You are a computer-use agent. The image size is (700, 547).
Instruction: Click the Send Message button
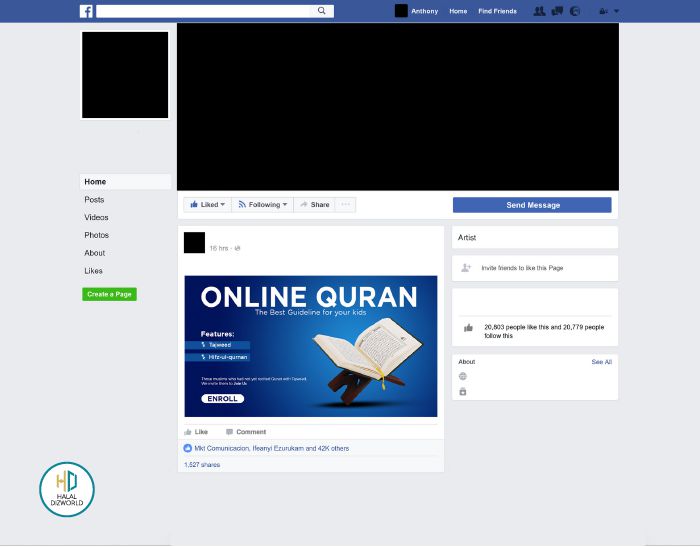pyautogui.click(x=531, y=205)
